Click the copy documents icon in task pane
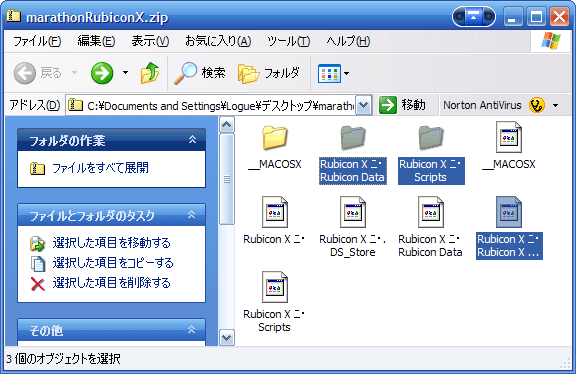 [x=37, y=264]
